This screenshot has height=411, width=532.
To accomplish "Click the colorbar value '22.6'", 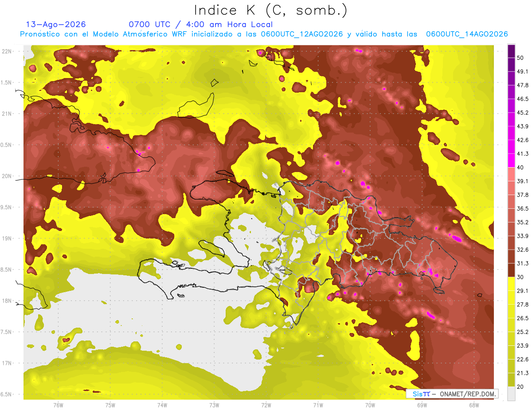I will tap(523, 360).
